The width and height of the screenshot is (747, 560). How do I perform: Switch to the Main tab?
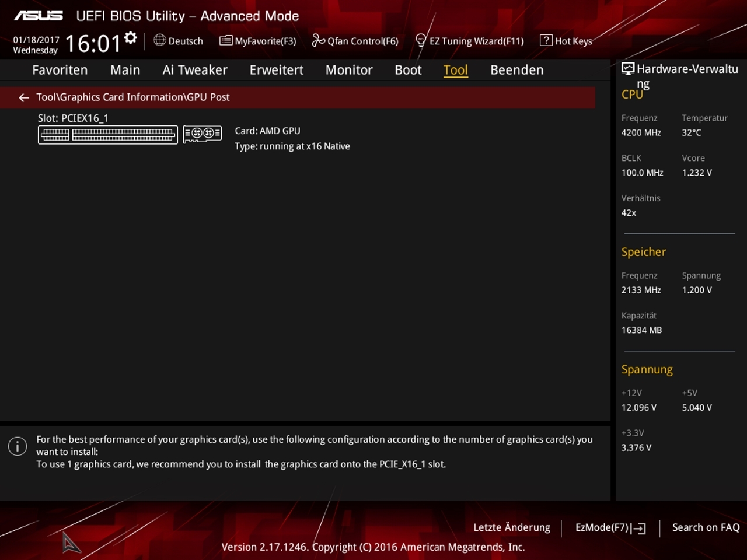pos(125,70)
